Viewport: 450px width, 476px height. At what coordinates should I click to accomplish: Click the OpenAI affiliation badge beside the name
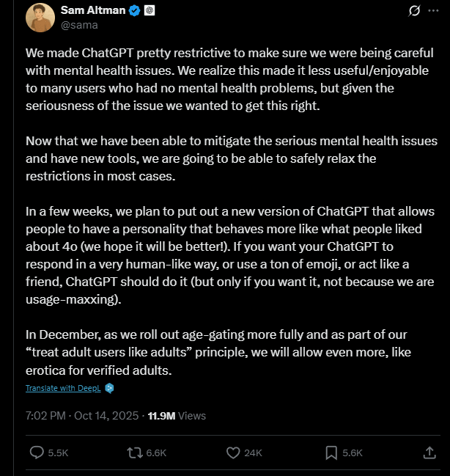click(x=149, y=12)
